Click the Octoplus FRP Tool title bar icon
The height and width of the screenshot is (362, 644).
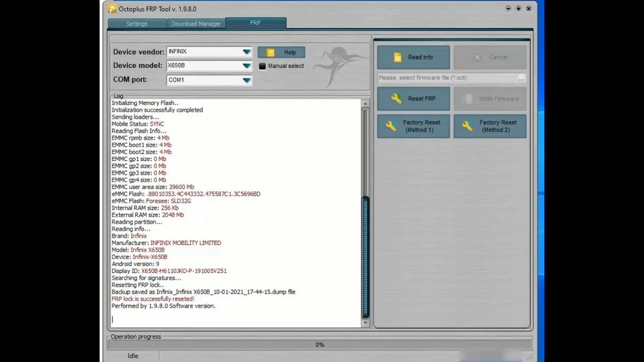point(112,9)
